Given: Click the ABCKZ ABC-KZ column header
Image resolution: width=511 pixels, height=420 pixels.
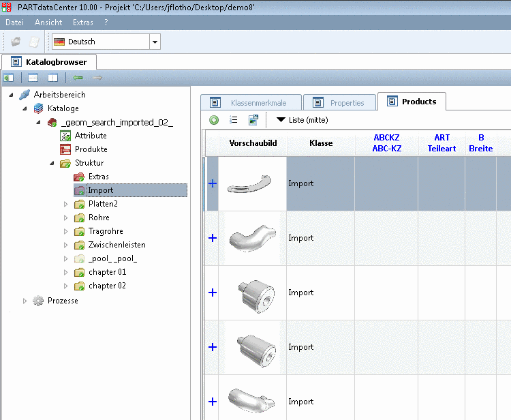Looking at the screenshot, I should pos(386,142).
